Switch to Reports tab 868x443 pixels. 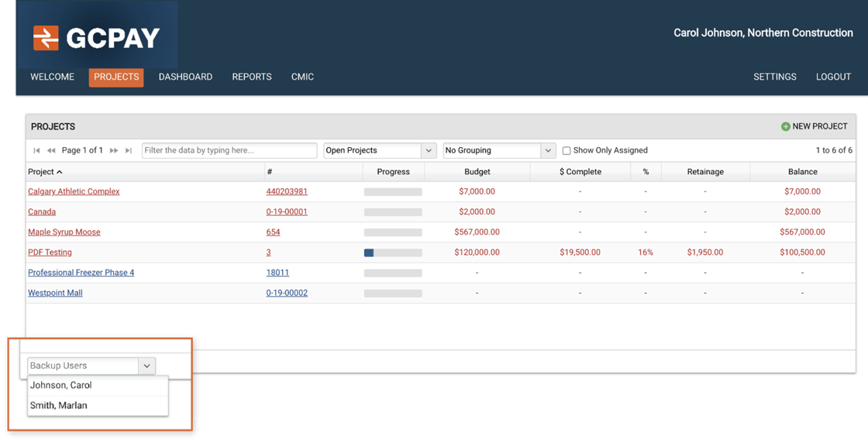click(x=252, y=77)
